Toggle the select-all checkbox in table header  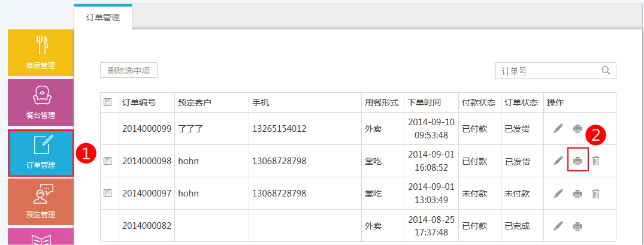coord(108,102)
